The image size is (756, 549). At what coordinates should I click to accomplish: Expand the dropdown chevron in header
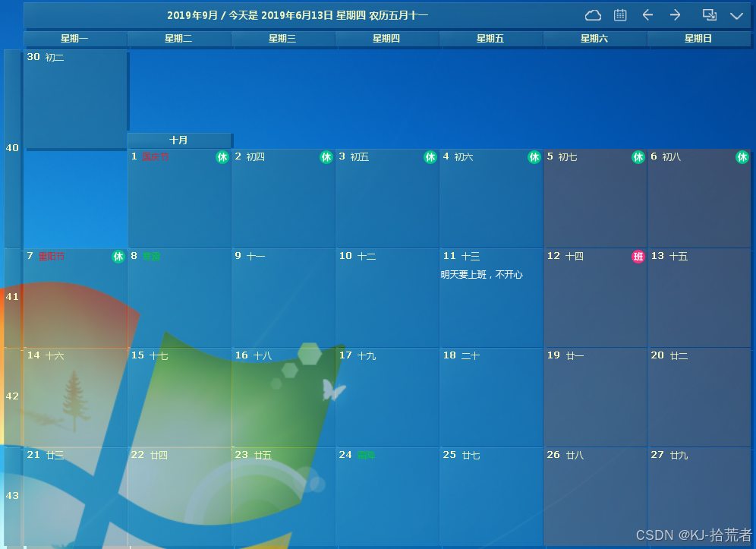[736, 16]
